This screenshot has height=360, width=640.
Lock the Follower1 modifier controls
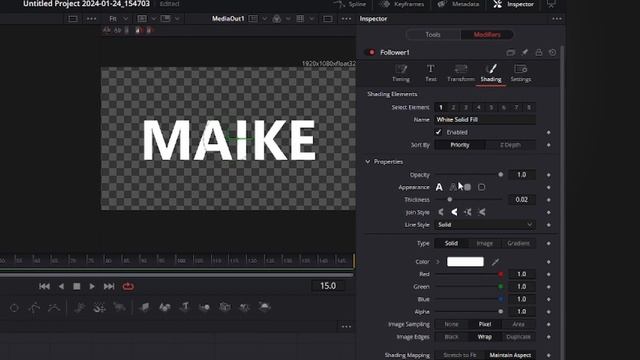(539, 53)
